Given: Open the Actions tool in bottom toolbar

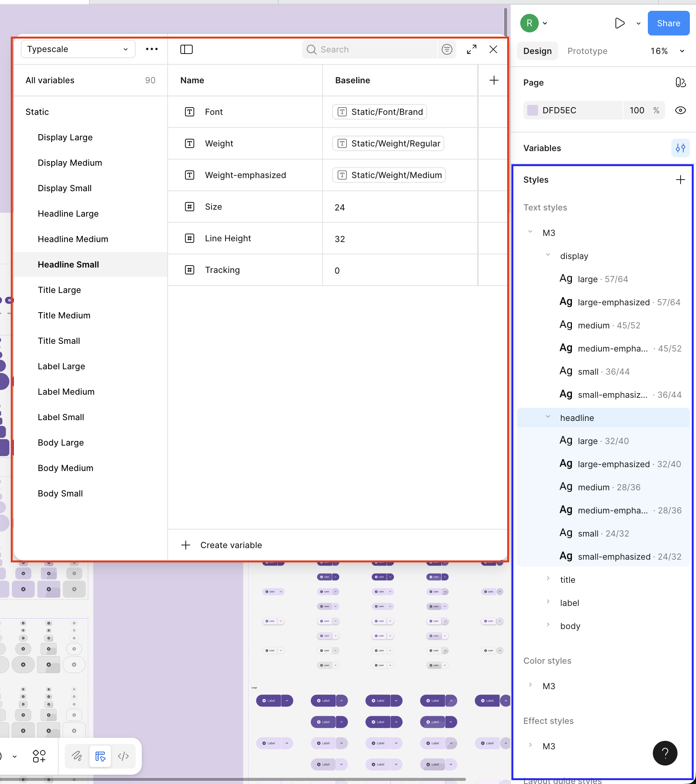Looking at the screenshot, I should pos(39,756).
